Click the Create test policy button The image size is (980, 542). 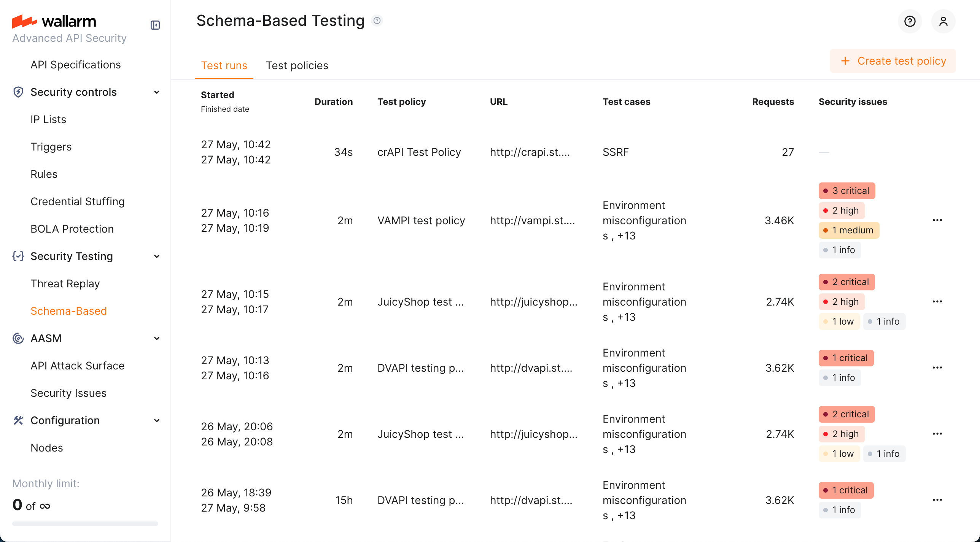point(893,61)
